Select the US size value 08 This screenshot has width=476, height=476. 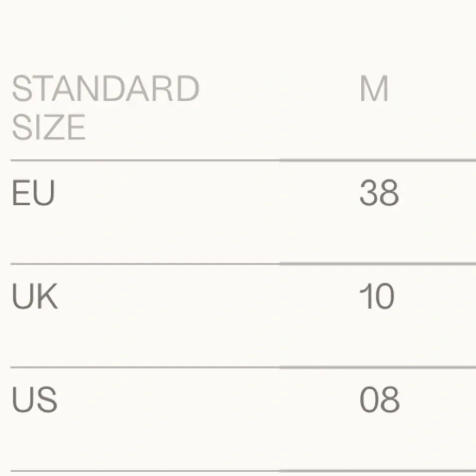pyautogui.click(x=379, y=399)
